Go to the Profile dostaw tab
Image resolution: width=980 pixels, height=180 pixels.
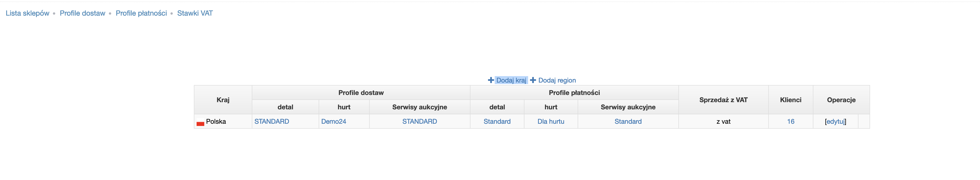[82, 13]
